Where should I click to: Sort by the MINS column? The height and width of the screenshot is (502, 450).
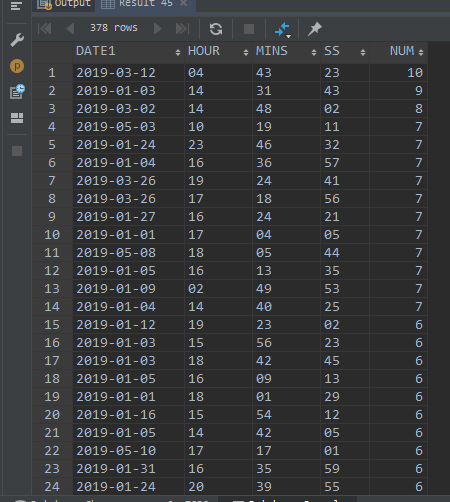(x=286, y=51)
